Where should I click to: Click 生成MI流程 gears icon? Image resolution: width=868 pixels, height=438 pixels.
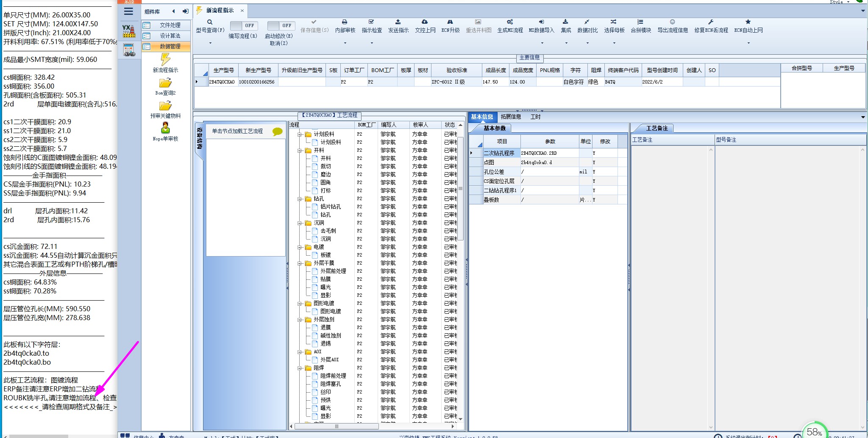pyautogui.click(x=510, y=22)
